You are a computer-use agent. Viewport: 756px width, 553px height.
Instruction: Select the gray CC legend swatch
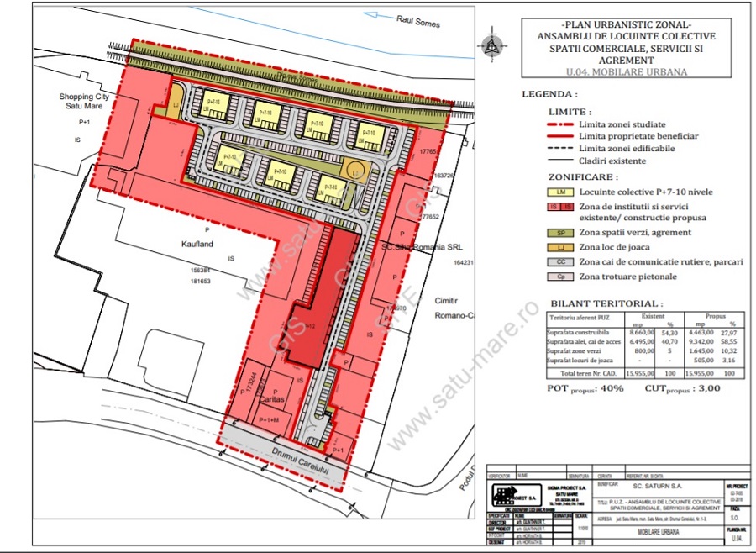[x=555, y=261]
